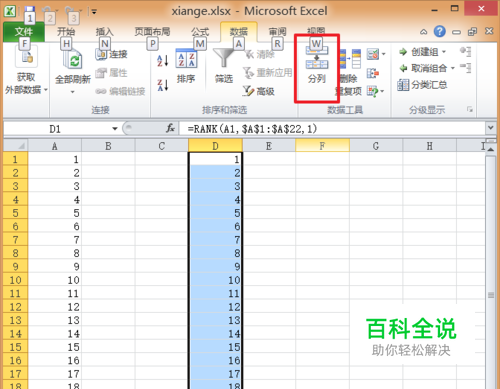Click the Get External Data (获取外部数据) icon
The image size is (500, 389).
coord(27,56)
